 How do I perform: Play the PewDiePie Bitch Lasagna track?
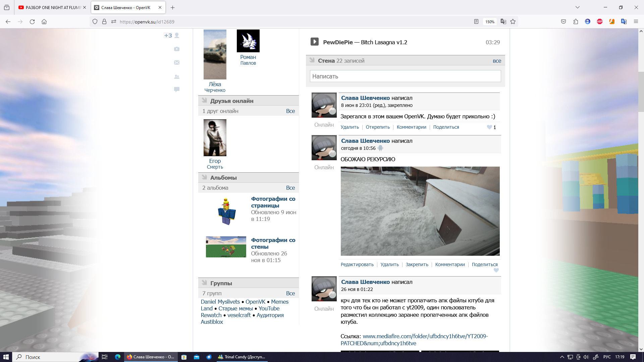tap(314, 42)
